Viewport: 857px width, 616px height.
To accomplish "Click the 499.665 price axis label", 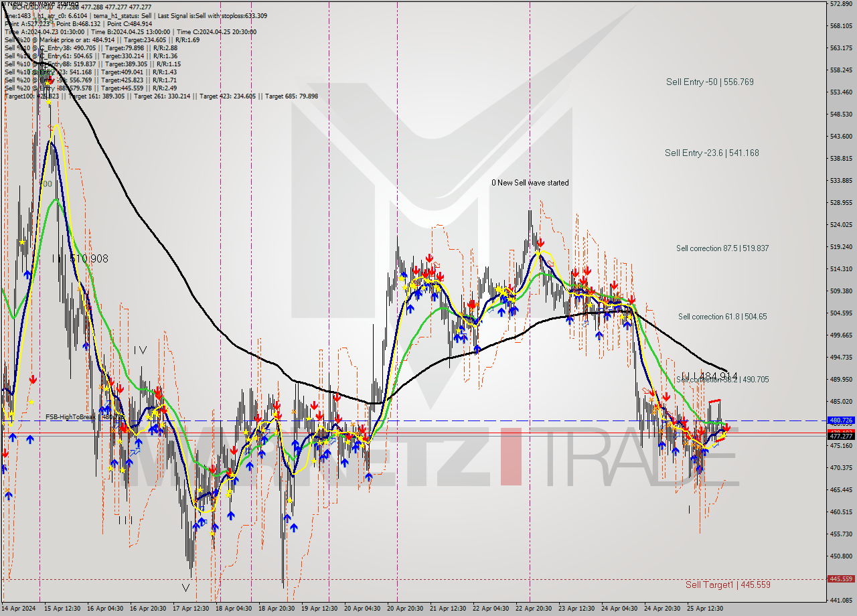I will coord(842,335).
